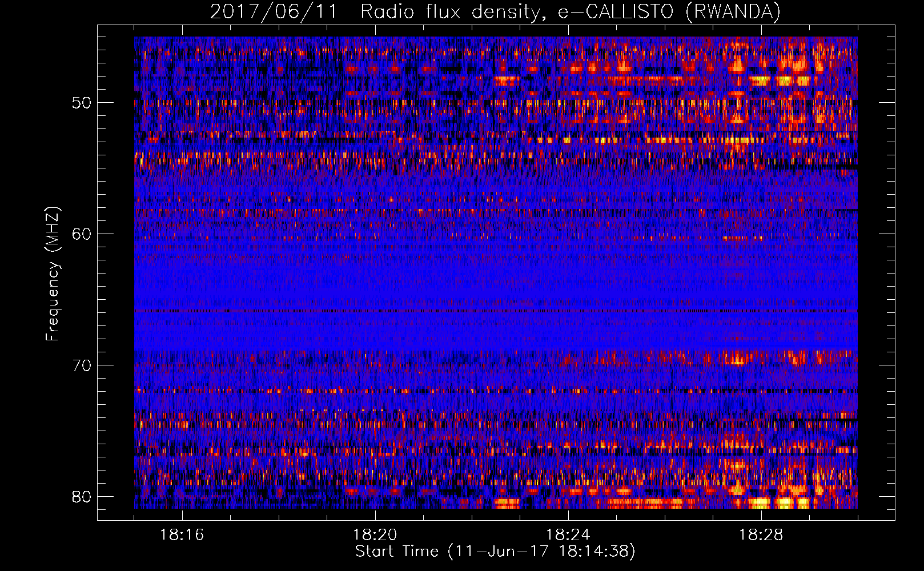Click the "Frequency (MHZ)" y-axis label
Viewport: 924px width, 571px height.
[x=53, y=274]
